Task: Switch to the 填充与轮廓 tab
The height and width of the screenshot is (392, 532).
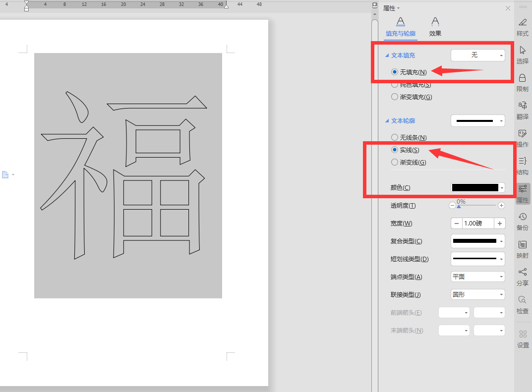Action: [400, 27]
